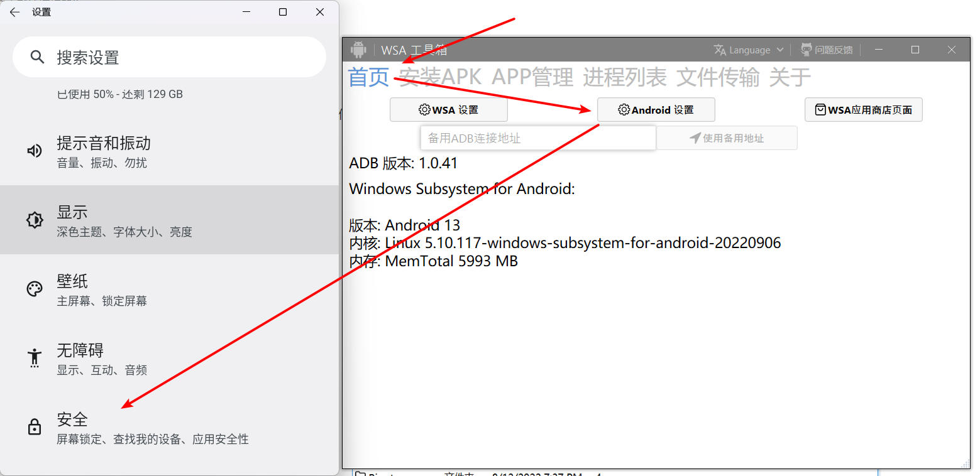The image size is (980, 476).
Task: Click the Android 设置 button
Action: click(656, 110)
